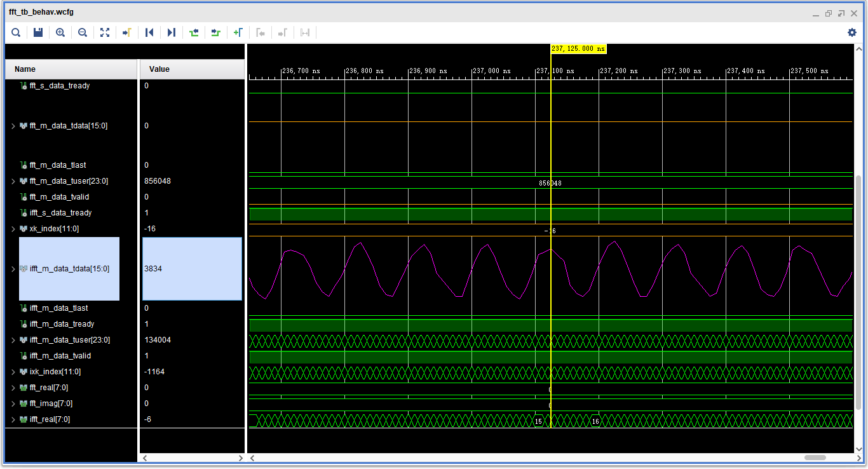Close the fft_tb_behav.wcfg window
This screenshot has width=868, height=469.
tap(854, 13)
